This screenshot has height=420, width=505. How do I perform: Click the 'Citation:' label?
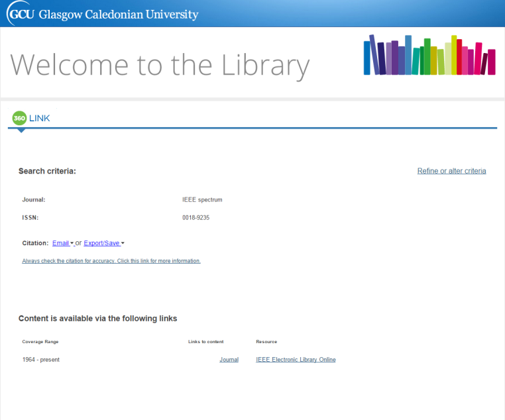(x=35, y=243)
